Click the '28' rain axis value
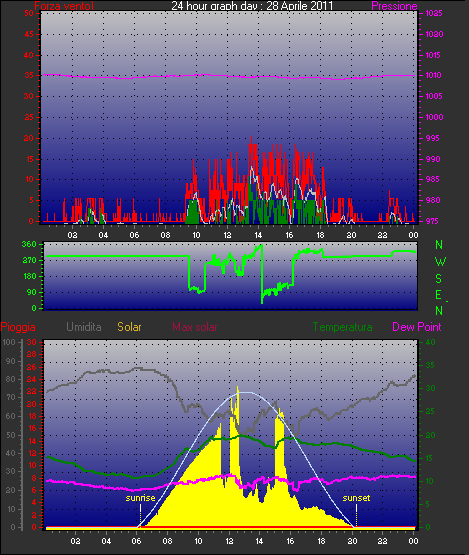The image size is (469, 555). click(32, 354)
